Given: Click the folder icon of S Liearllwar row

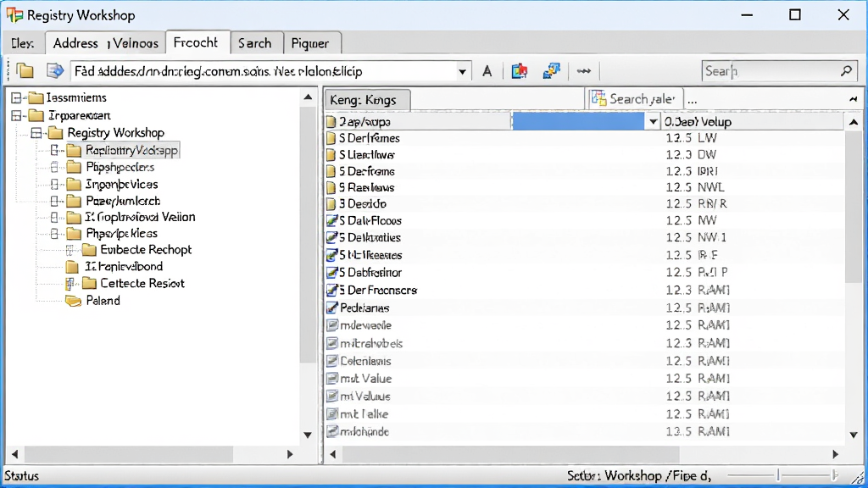Looking at the screenshot, I should tap(331, 155).
